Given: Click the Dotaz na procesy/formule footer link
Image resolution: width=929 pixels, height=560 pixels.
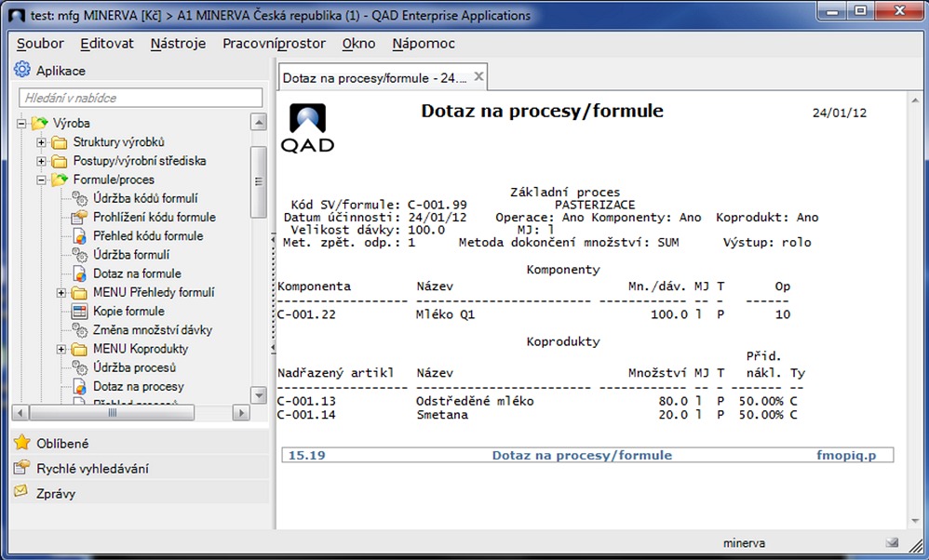Looking at the screenshot, I should pyautogui.click(x=582, y=455).
